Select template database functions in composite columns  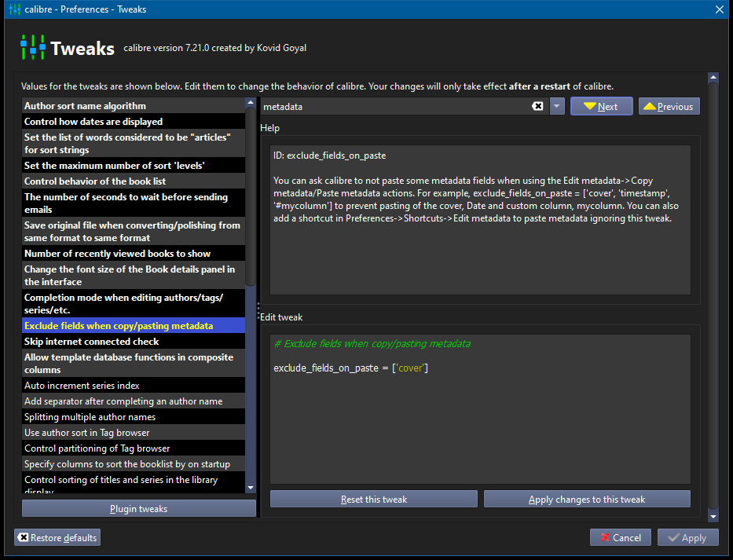[134, 363]
